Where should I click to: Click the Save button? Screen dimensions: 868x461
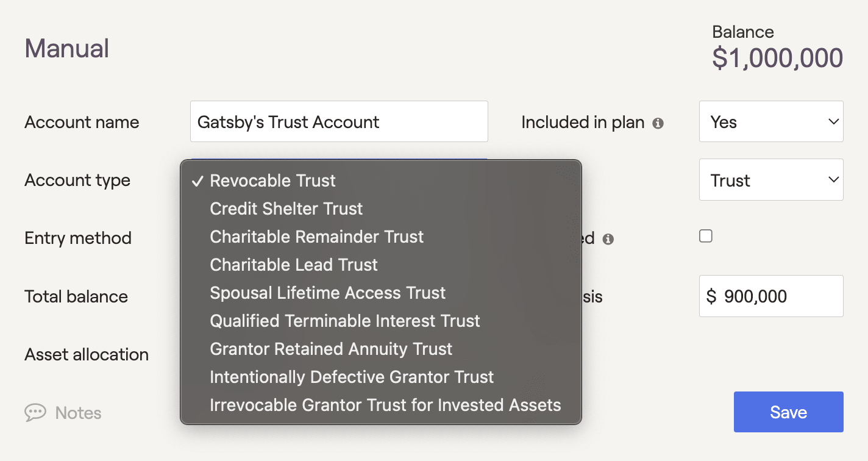[x=789, y=412]
